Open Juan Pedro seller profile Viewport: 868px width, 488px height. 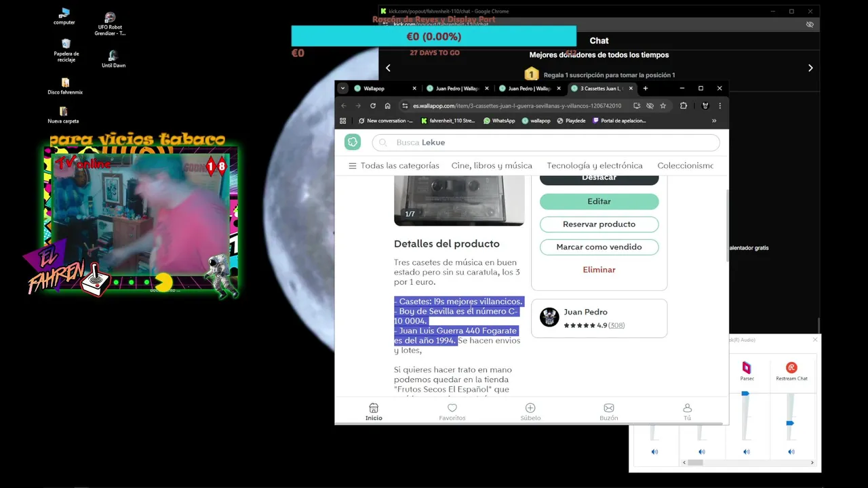point(585,312)
